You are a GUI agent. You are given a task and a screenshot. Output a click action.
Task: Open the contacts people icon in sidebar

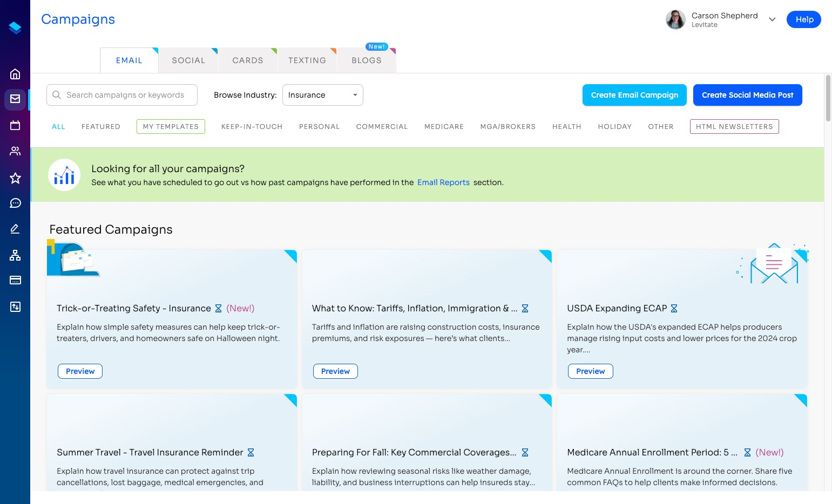pos(15,151)
